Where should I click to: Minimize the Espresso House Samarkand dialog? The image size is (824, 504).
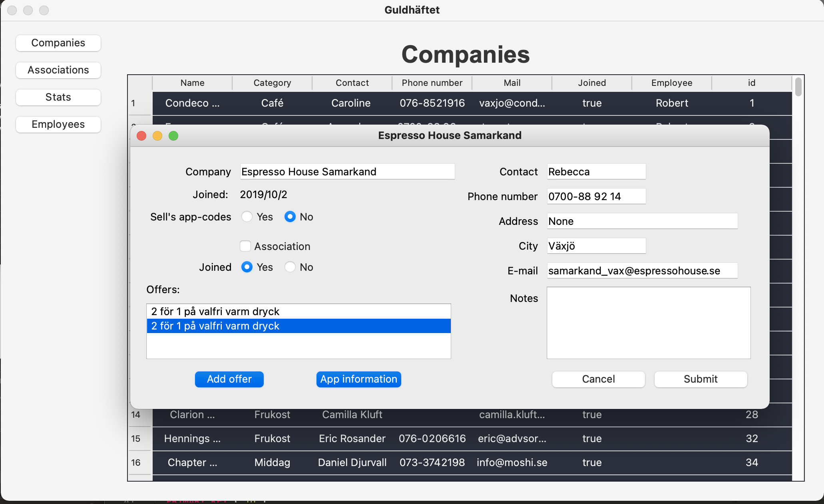click(x=157, y=136)
